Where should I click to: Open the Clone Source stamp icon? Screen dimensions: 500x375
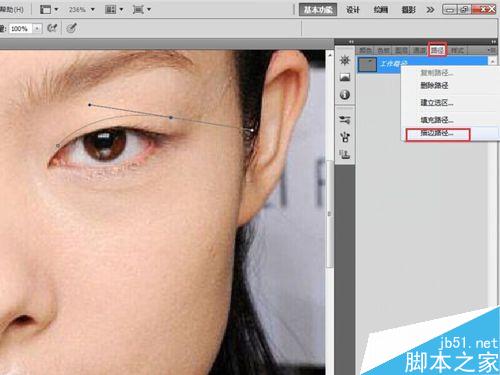coord(345,154)
